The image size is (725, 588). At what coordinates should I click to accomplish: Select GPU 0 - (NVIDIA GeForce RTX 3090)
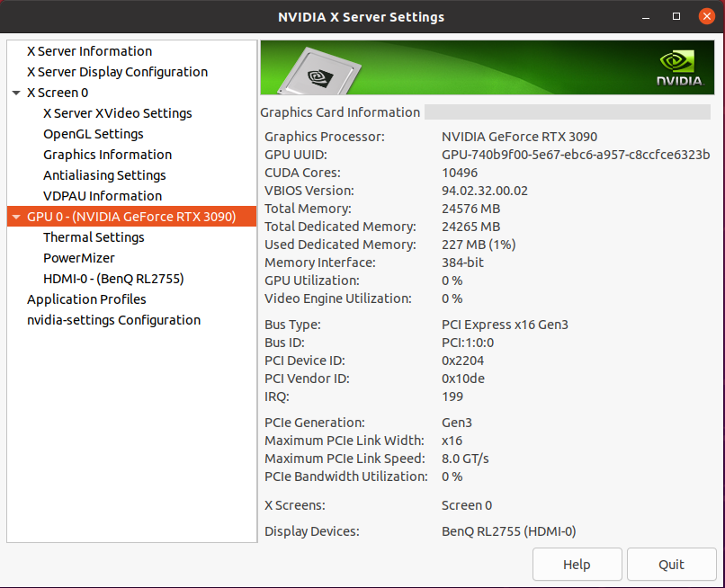[131, 217]
